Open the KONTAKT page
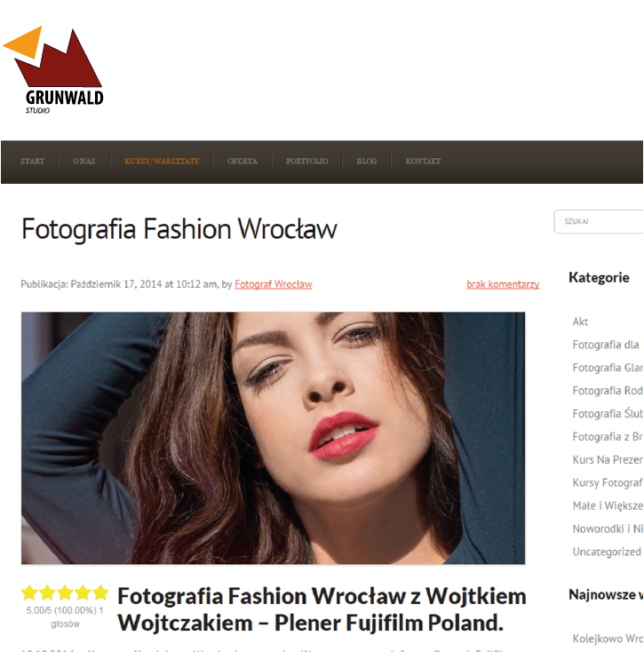 click(x=423, y=162)
